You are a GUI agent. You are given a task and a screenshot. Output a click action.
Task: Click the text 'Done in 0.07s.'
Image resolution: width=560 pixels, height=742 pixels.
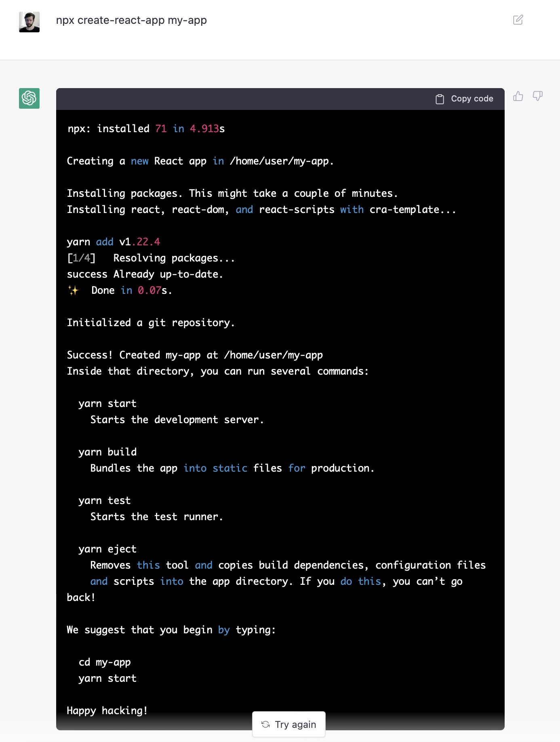point(132,290)
